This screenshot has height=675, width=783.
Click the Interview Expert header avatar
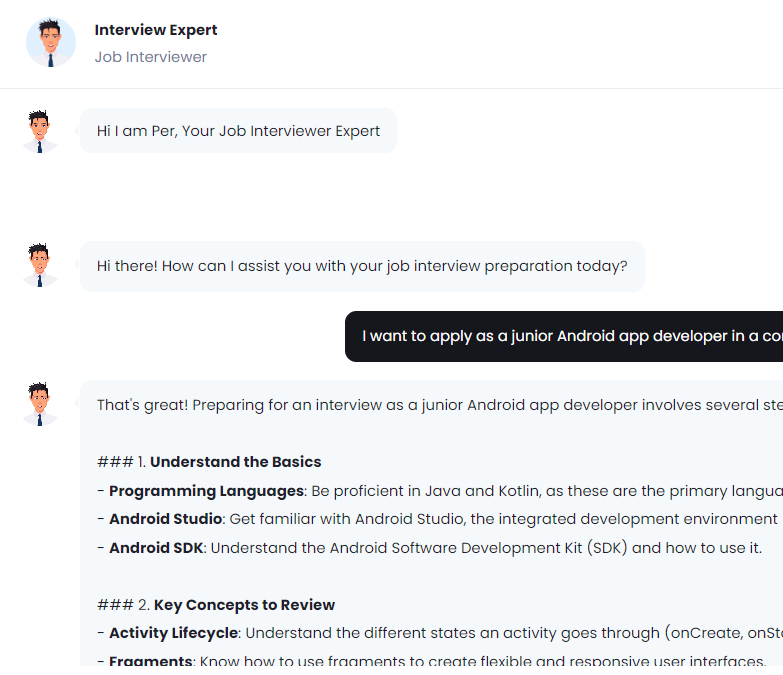click(x=50, y=43)
